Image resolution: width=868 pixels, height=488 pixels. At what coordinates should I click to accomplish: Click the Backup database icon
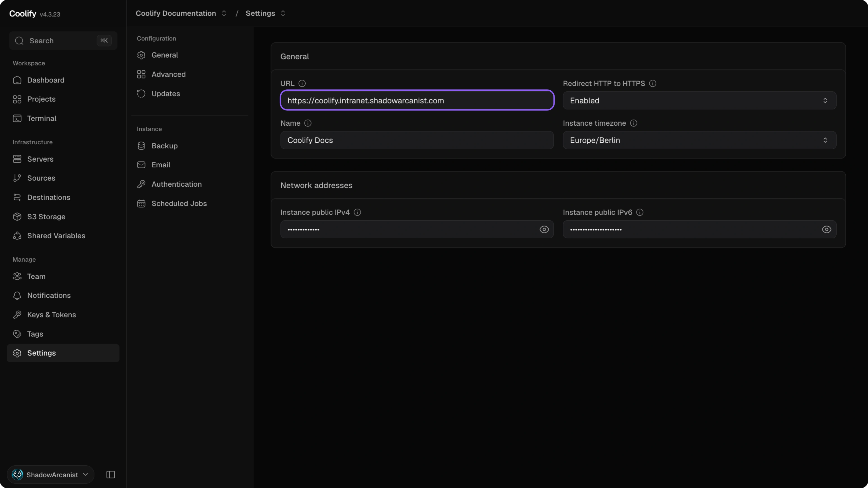tap(141, 146)
